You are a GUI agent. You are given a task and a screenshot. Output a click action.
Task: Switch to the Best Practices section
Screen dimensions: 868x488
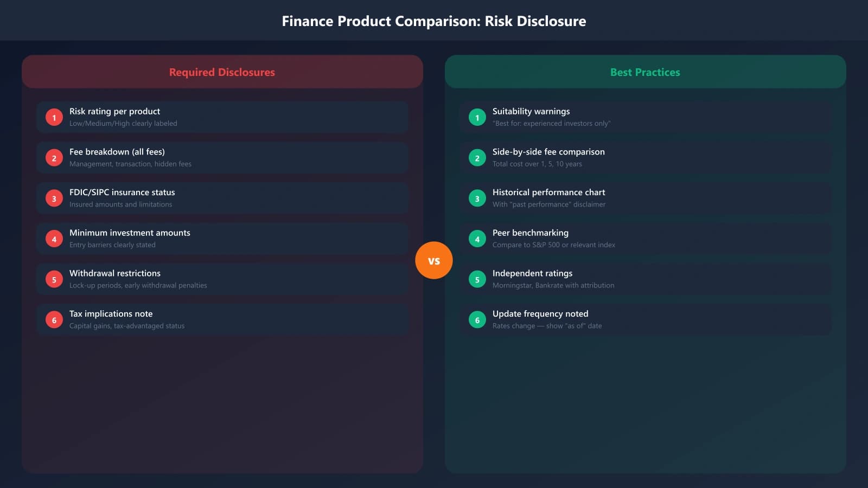pos(644,72)
